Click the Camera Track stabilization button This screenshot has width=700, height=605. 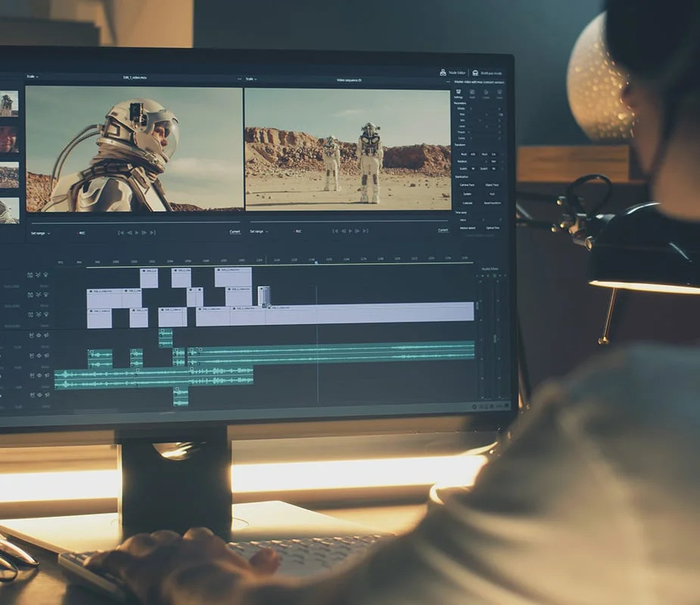[x=468, y=185]
